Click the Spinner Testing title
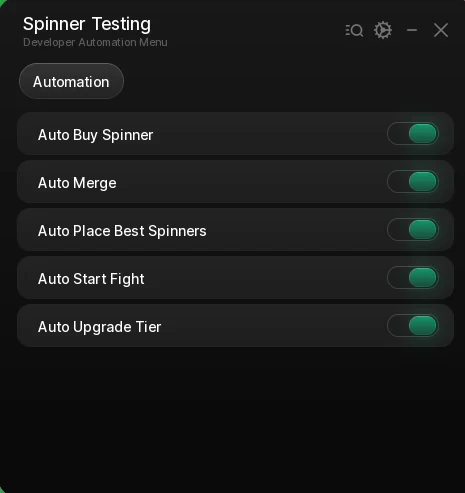The width and height of the screenshot is (465, 493). click(87, 24)
